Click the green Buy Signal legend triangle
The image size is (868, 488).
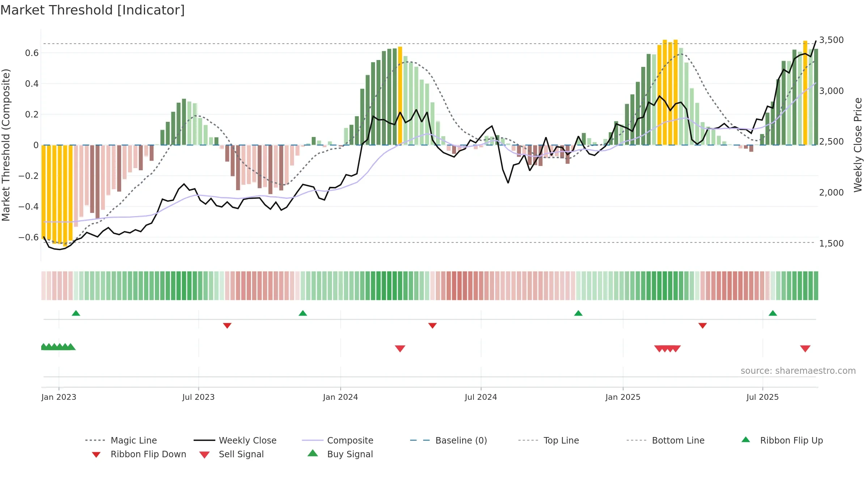313,453
